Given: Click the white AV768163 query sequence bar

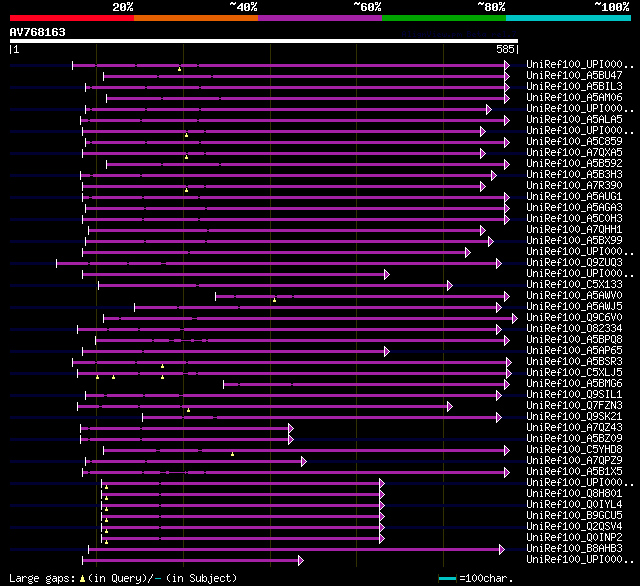Looking at the screenshot, I should coord(264,41).
